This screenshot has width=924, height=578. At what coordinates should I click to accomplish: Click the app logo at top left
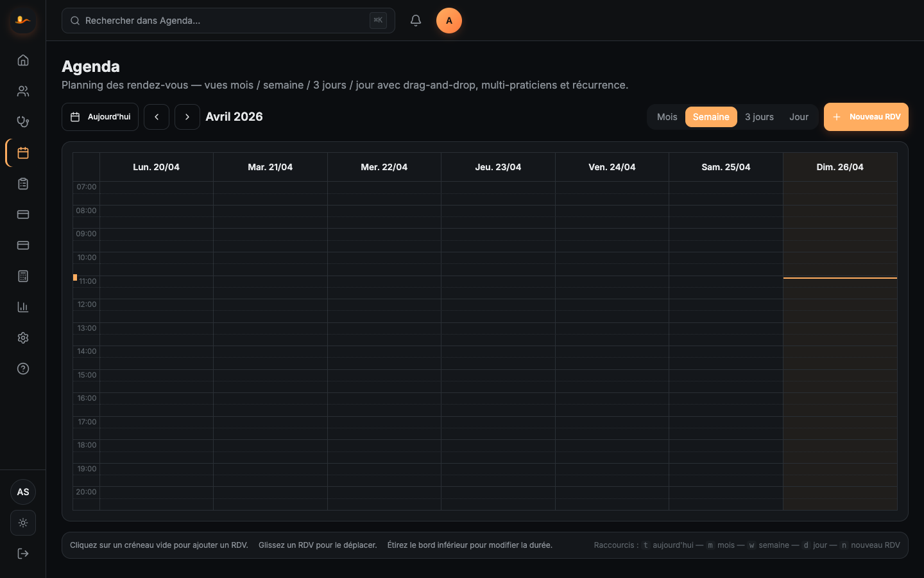point(23,21)
